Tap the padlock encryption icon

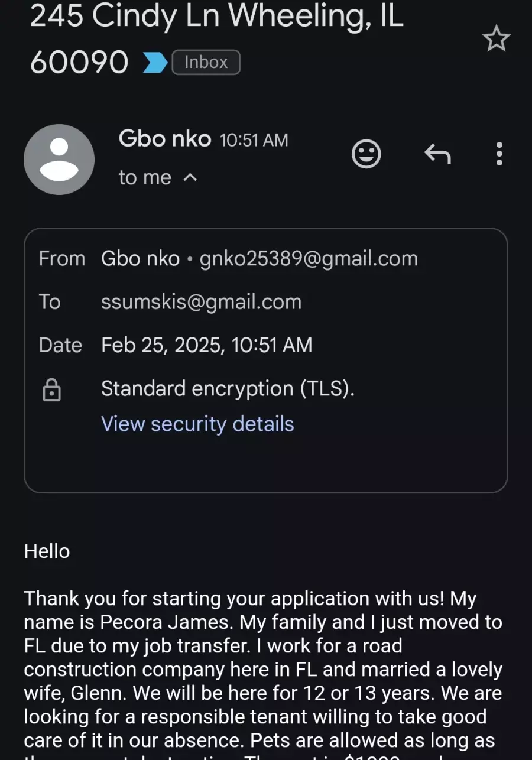(52, 389)
